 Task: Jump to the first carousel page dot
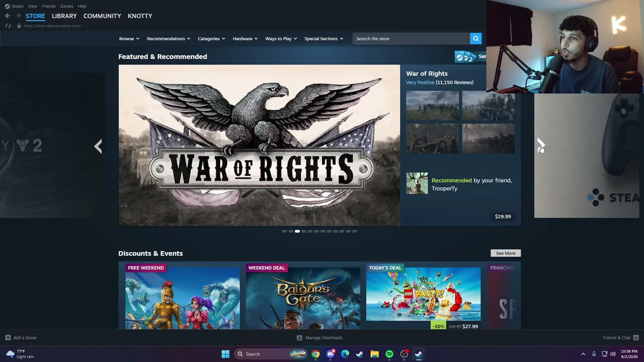(284, 231)
